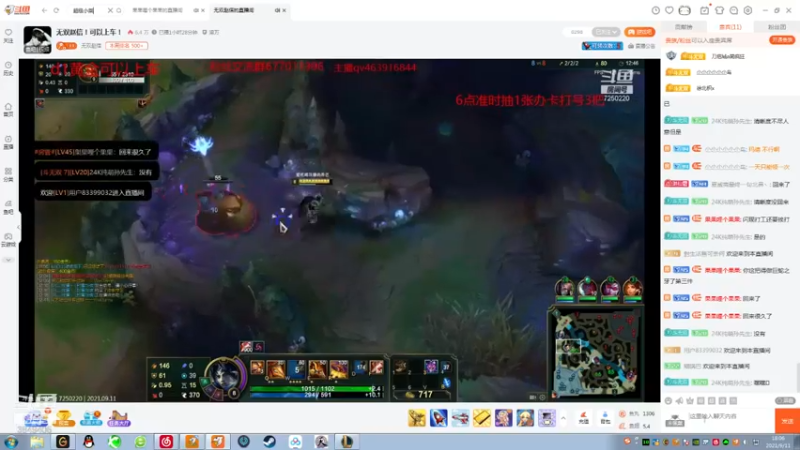Open Steam icon in the taskbar
The height and width of the screenshot is (450, 800).
(269, 442)
